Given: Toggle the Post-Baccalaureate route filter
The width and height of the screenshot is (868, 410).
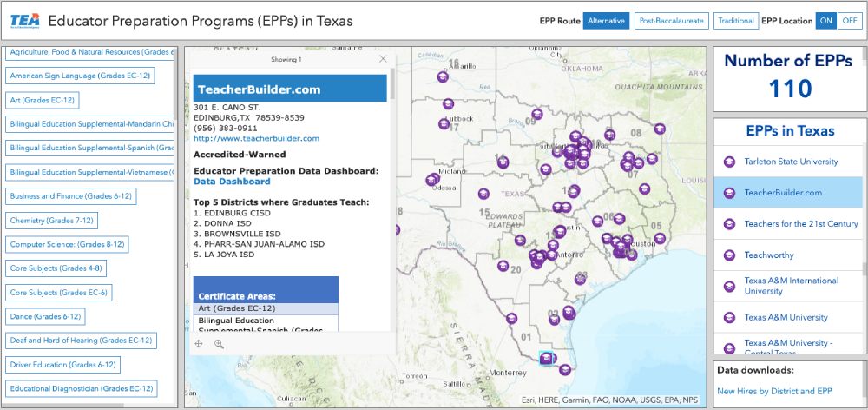Looking at the screenshot, I should click(x=672, y=21).
